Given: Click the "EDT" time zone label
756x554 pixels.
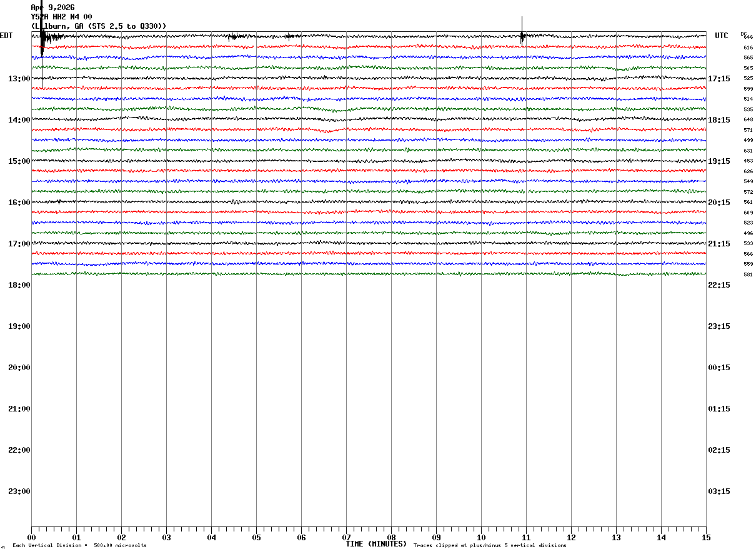Looking at the screenshot, I should click(x=6, y=36).
